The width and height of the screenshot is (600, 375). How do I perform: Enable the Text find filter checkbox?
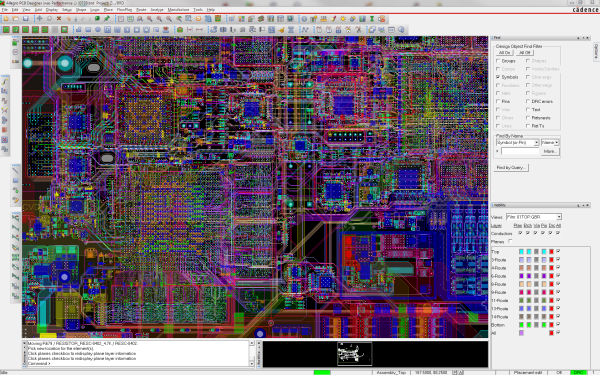click(528, 109)
